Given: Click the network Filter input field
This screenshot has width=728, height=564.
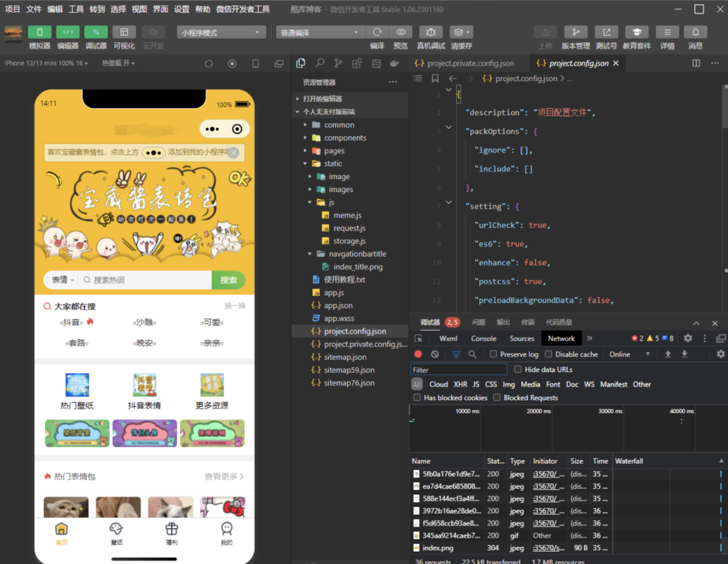Looking at the screenshot, I should click(458, 370).
